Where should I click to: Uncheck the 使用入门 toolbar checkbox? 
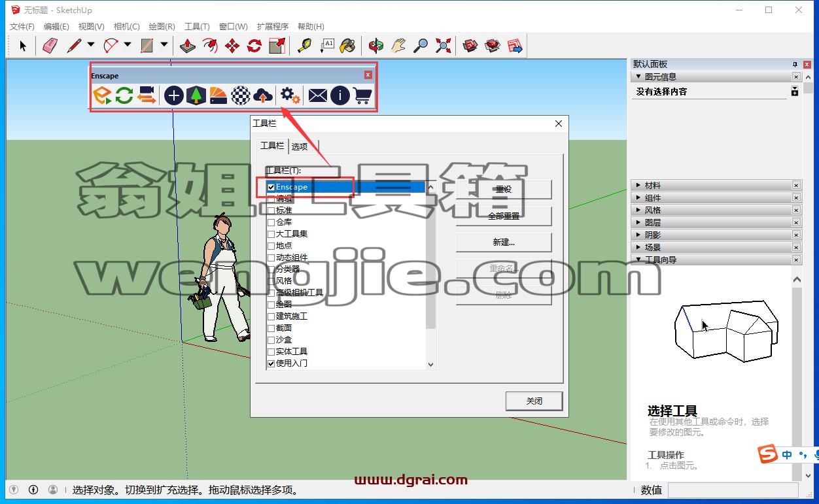pos(271,363)
